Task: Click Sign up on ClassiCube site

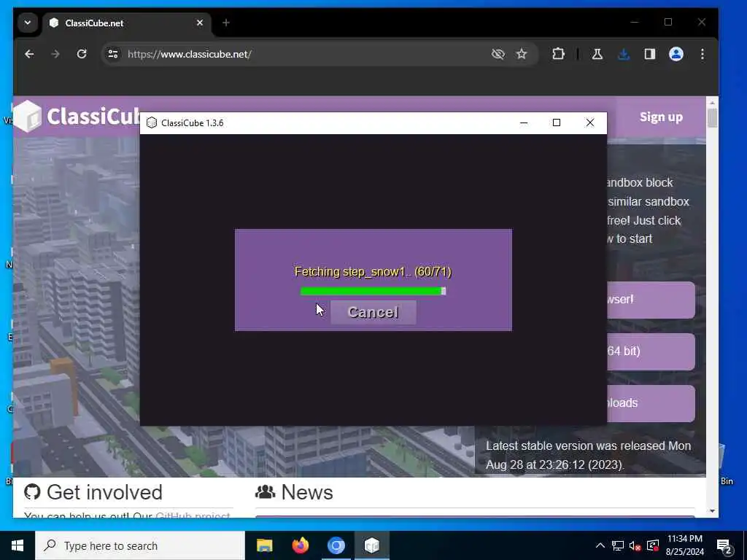Action: [661, 117]
